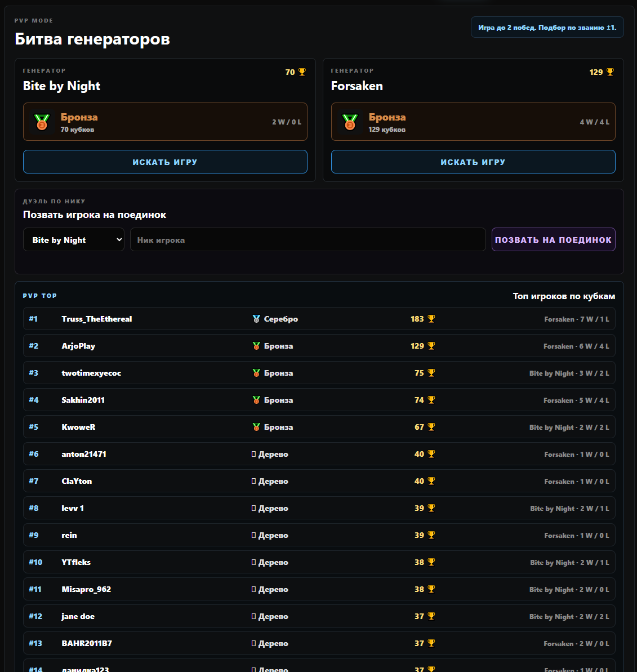Click wood rank icon in anton21471 row
This screenshot has height=672, width=637.
[x=253, y=454]
